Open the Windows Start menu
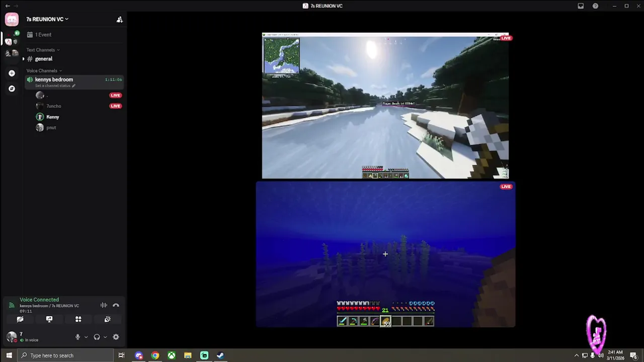The image size is (644, 362). 9,355
